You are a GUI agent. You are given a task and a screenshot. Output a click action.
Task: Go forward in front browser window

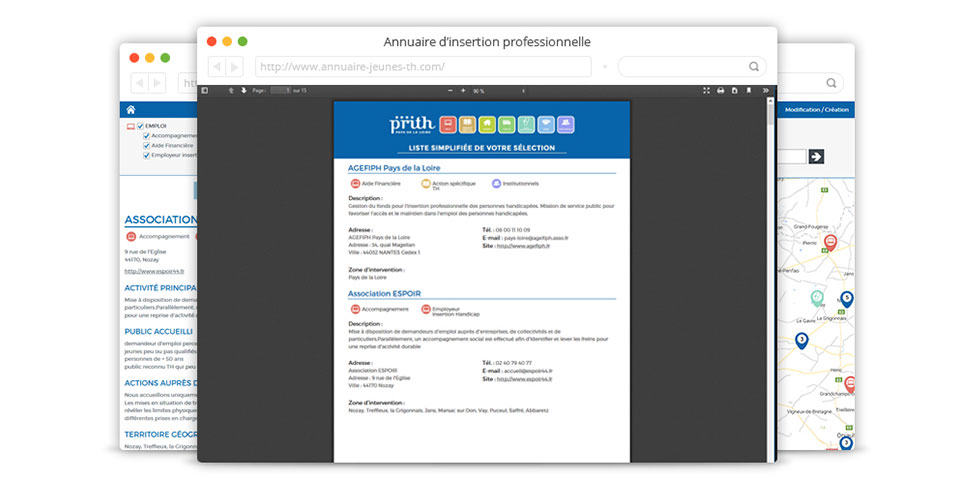(234, 66)
